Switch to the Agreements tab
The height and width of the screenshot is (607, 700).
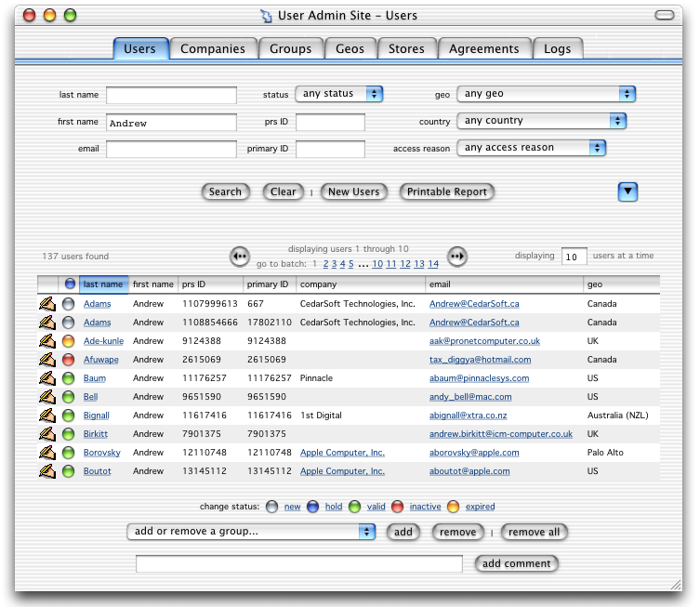coord(484,48)
